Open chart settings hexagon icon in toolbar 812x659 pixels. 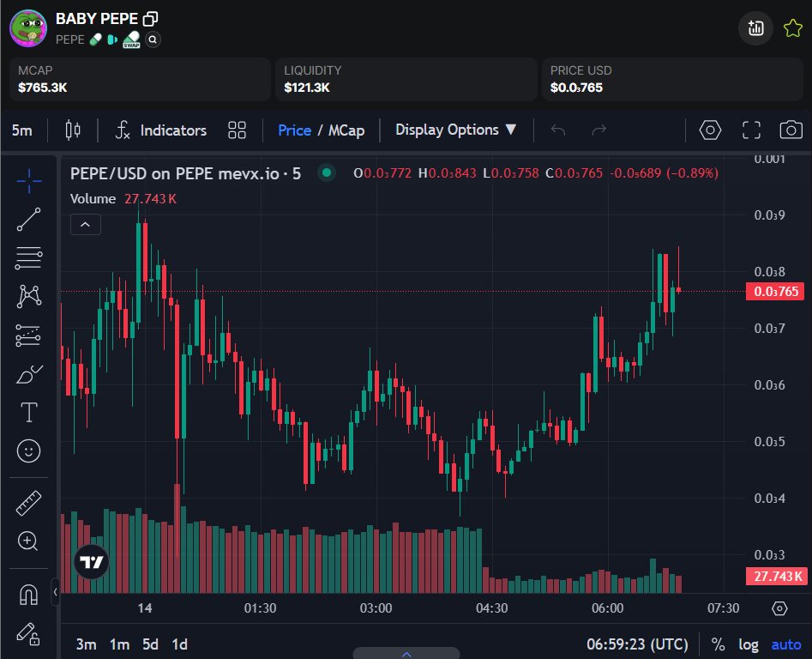click(x=710, y=130)
